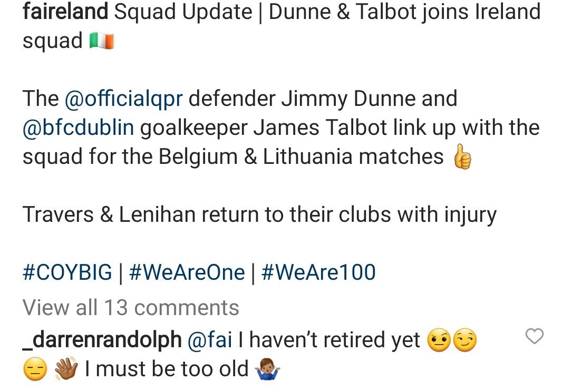Expand View all 13 comments
This screenshot has width=562, height=392.
coord(130,308)
